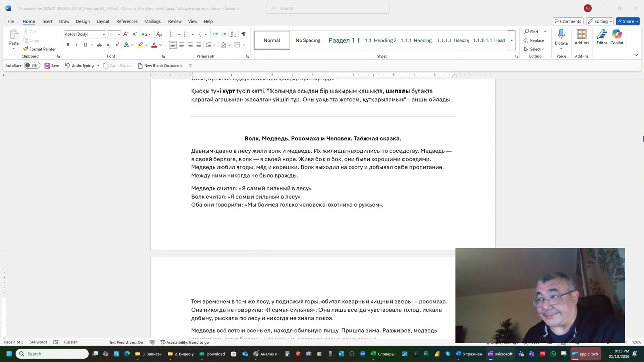The height and width of the screenshot is (362, 644).
Task: Switch to the Layout tab
Action: pyautogui.click(x=103, y=21)
